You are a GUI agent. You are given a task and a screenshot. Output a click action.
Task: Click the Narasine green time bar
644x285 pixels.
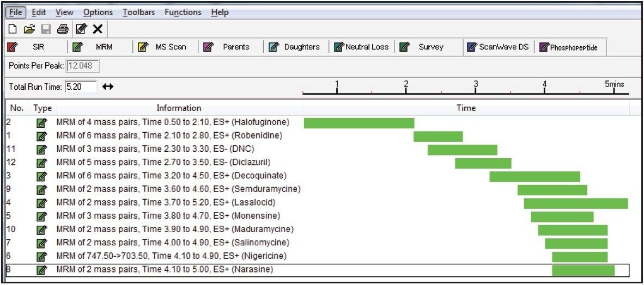point(583,270)
